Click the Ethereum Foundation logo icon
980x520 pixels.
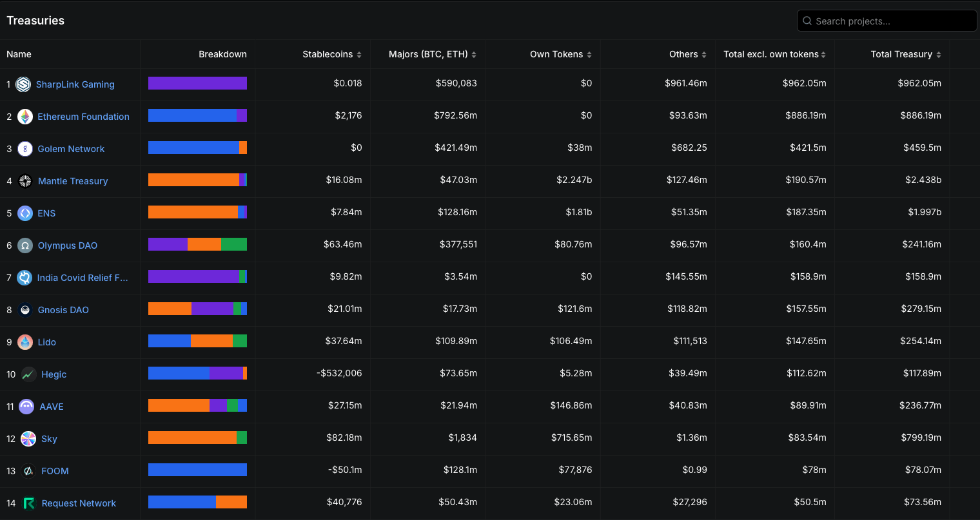[x=25, y=117]
